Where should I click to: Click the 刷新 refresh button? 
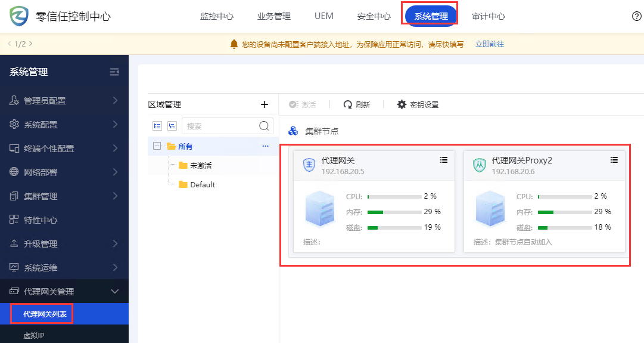[356, 104]
